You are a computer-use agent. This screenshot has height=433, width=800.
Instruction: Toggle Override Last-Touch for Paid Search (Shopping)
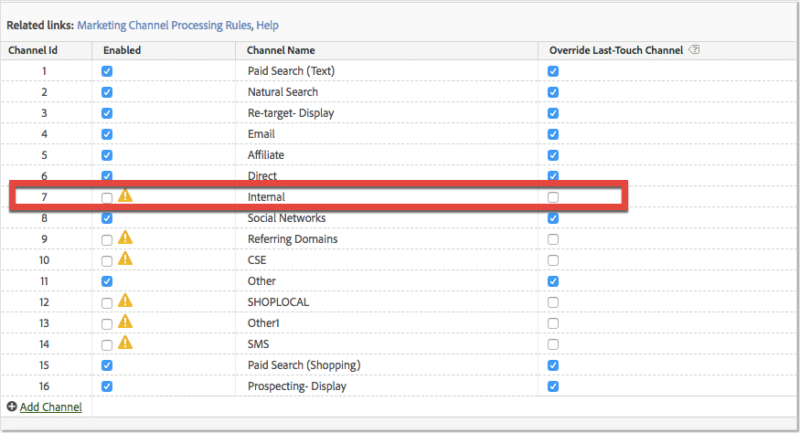[553, 365]
